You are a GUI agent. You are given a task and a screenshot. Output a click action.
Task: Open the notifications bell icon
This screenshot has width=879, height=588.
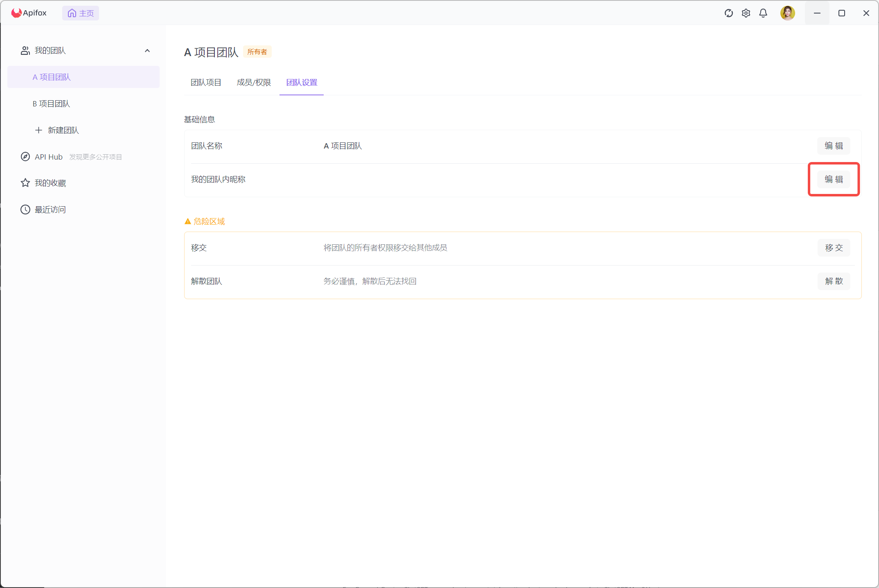click(x=763, y=13)
